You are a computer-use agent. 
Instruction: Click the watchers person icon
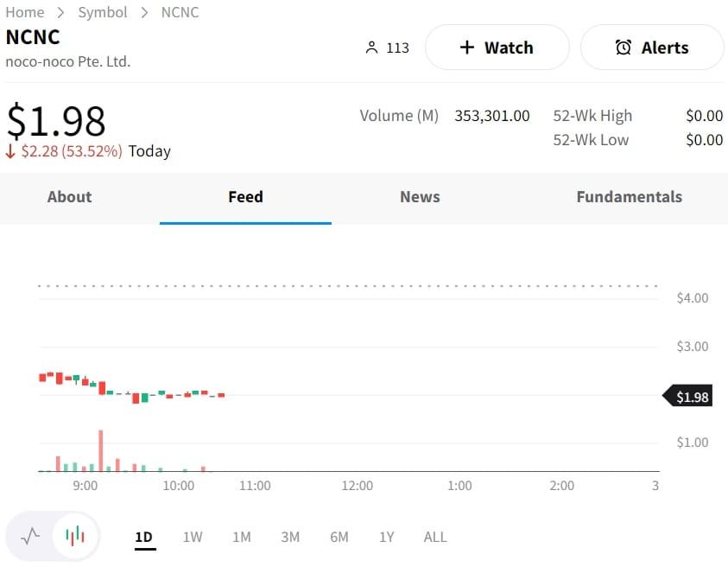[372, 48]
